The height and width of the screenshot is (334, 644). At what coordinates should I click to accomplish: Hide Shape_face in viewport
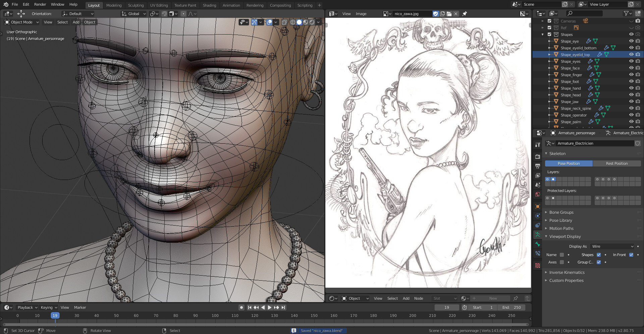(x=631, y=68)
